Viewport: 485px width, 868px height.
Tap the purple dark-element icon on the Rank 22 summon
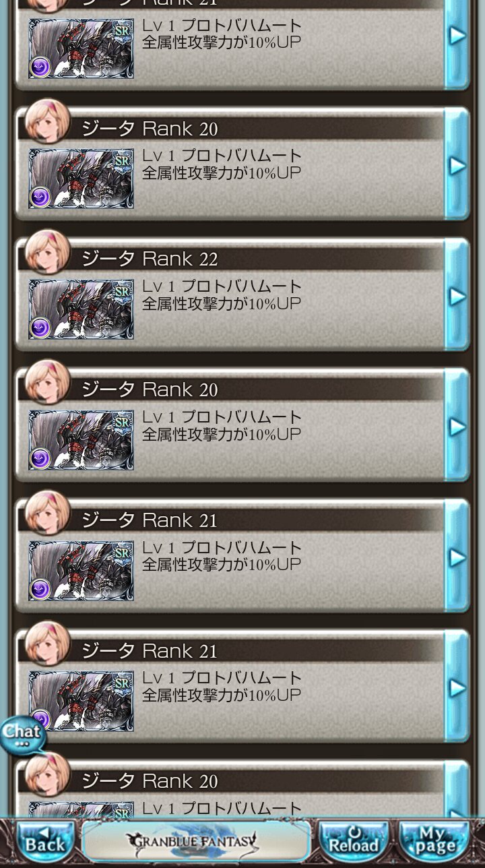(x=40, y=328)
